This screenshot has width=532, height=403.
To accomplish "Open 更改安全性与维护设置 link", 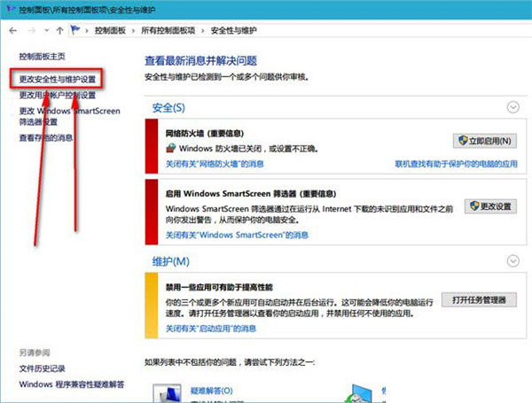I will (x=59, y=79).
